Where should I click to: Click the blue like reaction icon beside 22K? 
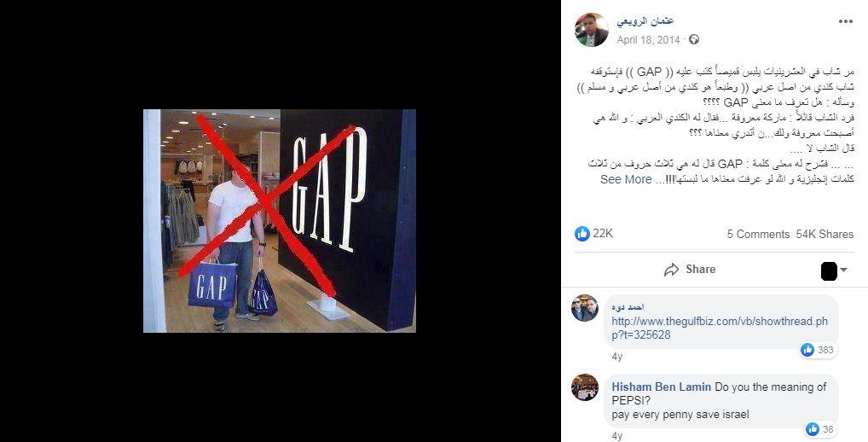pos(582,234)
